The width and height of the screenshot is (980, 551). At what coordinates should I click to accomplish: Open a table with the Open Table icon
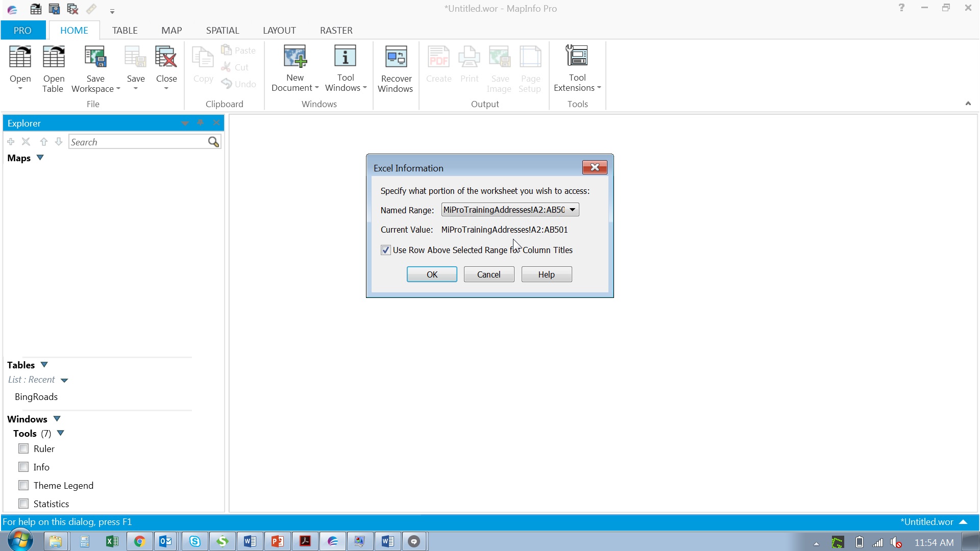coord(53,69)
